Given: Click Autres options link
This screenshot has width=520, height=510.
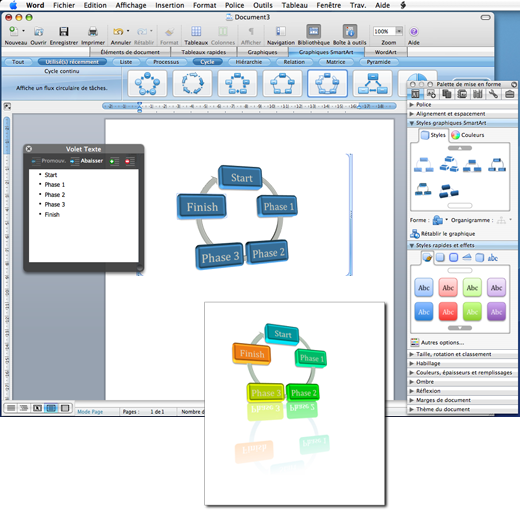Looking at the screenshot, I should coord(442,342).
